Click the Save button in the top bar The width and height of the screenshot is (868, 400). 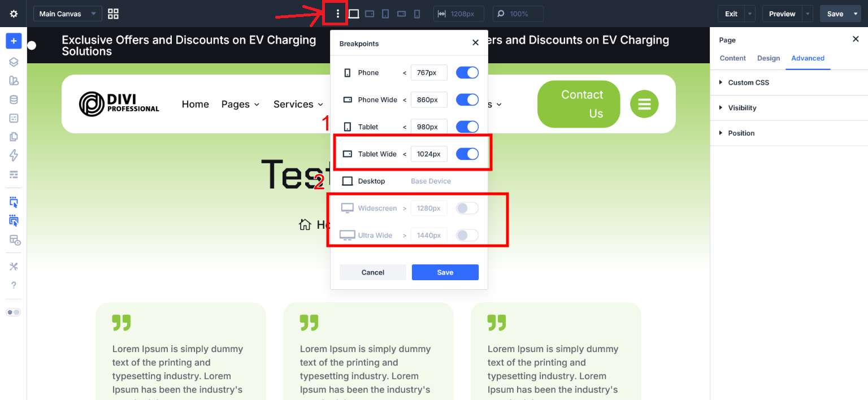point(835,14)
